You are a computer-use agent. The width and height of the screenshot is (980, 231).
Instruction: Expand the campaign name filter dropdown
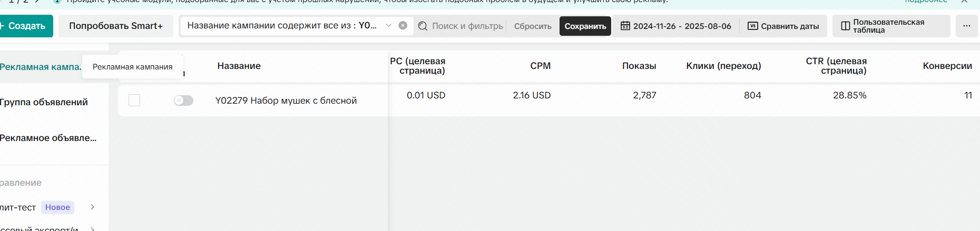[388, 25]
